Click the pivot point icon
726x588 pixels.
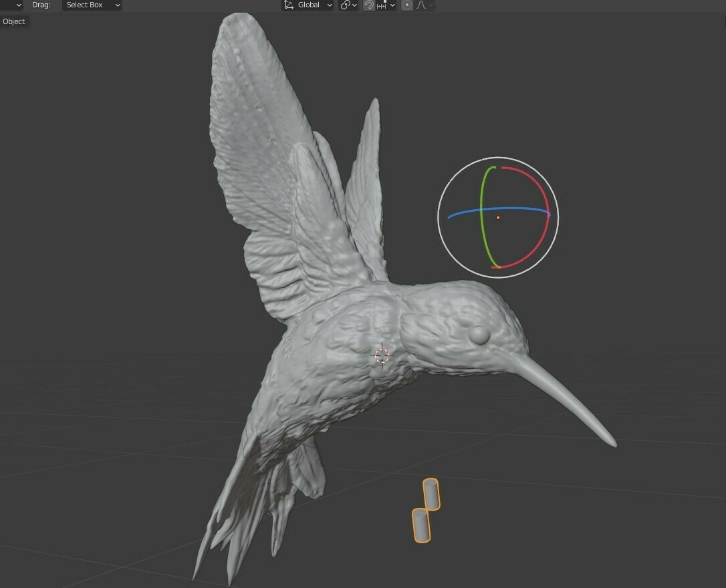344,5
